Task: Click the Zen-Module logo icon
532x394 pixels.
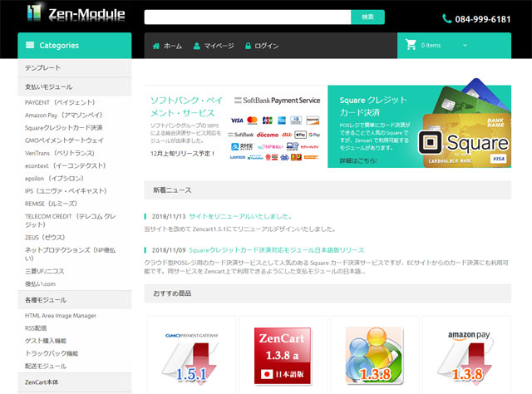Action: 34,13
